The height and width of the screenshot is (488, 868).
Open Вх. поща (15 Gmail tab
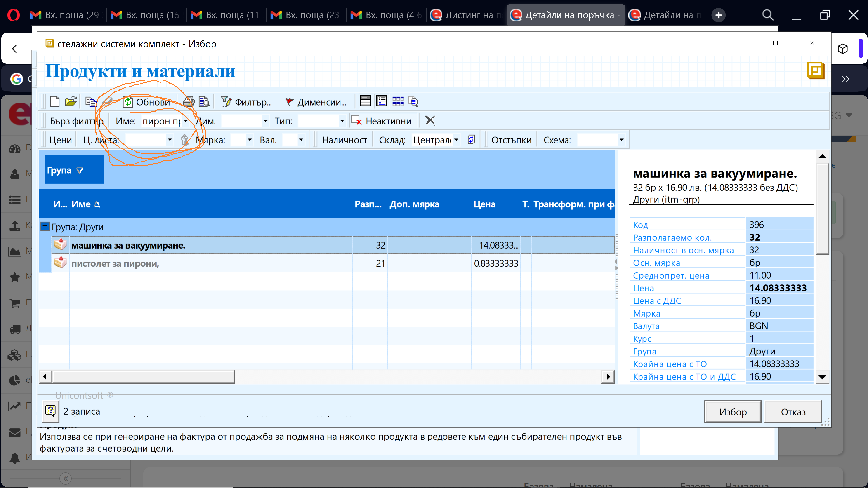point(145,15)
